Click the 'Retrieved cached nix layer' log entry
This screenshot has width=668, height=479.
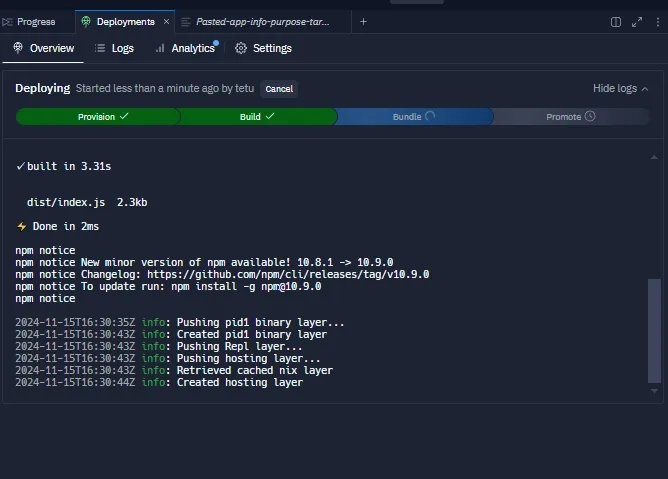(174, 370)
